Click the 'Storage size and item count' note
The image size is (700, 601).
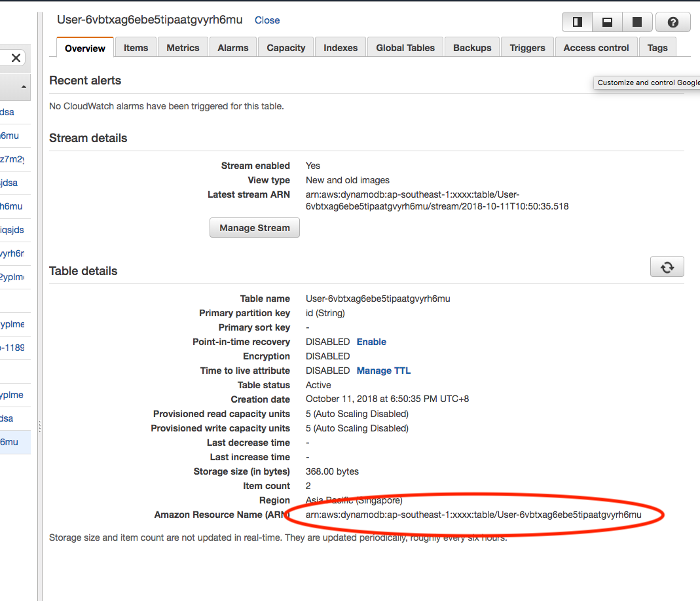pos(278,537)
